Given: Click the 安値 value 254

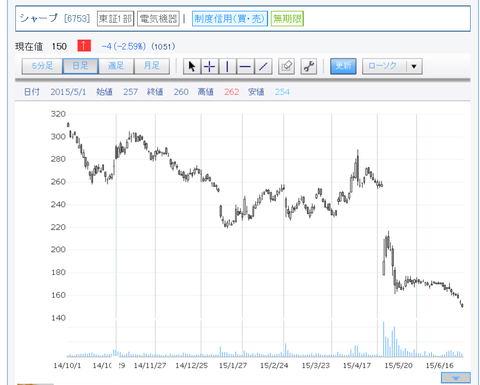Looking at the screenshot, I should point(282,92).
